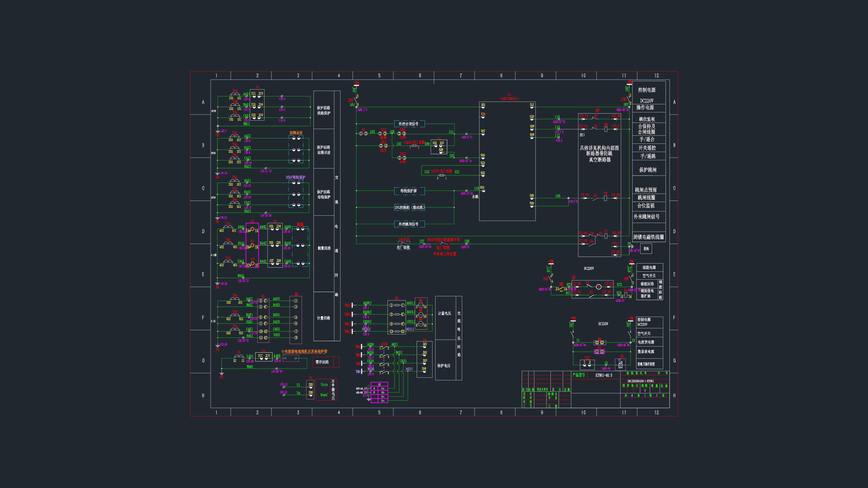This screenshot has width=868, height=488.
Task: Click the 1CLP2(红)双联 link label
Action: (x=414, y=143)
